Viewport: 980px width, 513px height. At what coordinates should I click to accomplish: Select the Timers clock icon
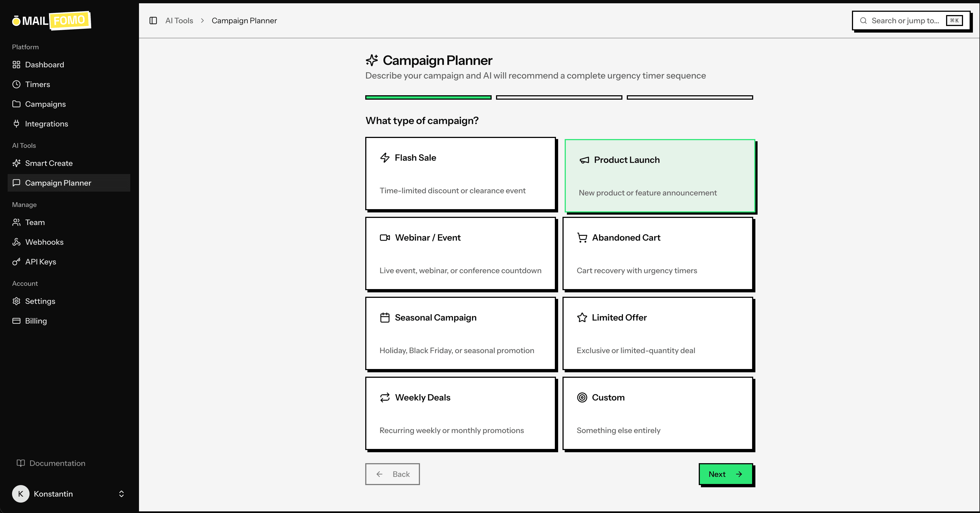(x=17, y=84)
